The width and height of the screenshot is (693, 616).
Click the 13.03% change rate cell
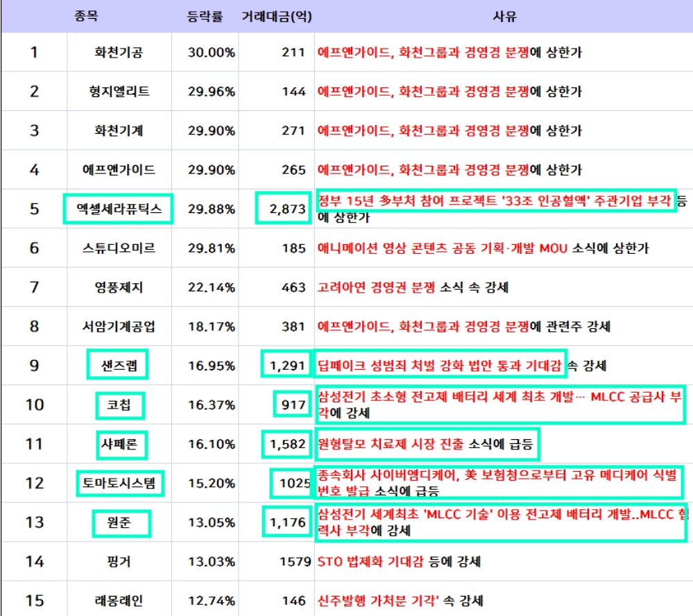[x=212, y=562]
